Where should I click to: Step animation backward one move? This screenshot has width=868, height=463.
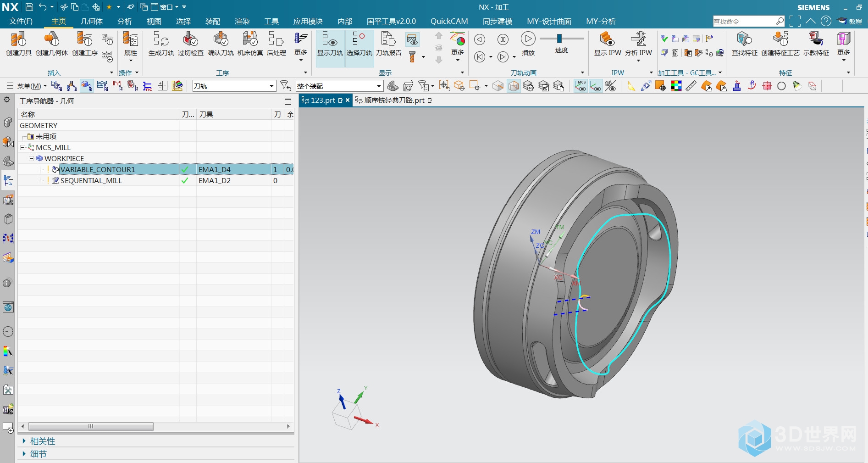[x=480, y=39]
